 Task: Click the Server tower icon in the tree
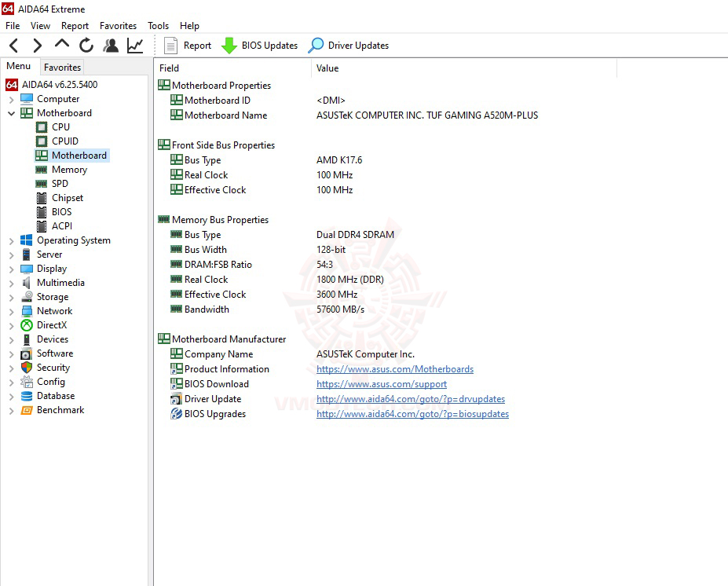coord(27,255)
